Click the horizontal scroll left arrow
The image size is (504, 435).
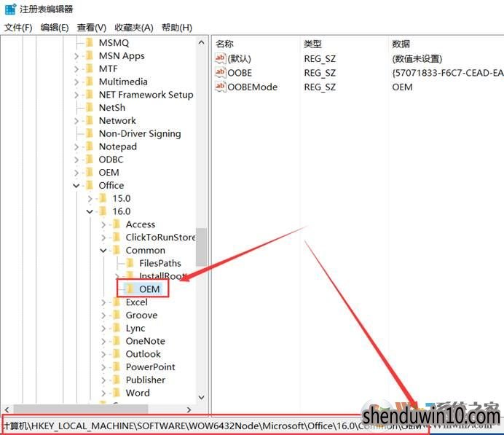[7, 409]
